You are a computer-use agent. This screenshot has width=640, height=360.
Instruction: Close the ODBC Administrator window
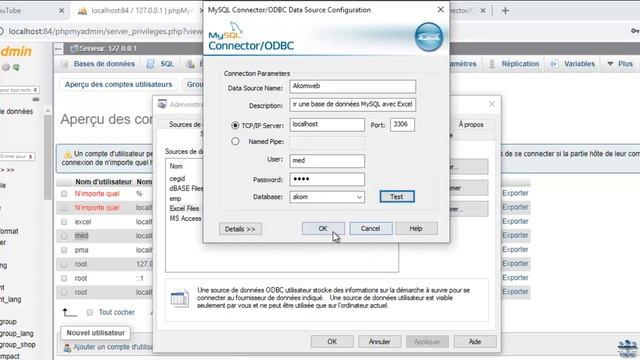492,104
